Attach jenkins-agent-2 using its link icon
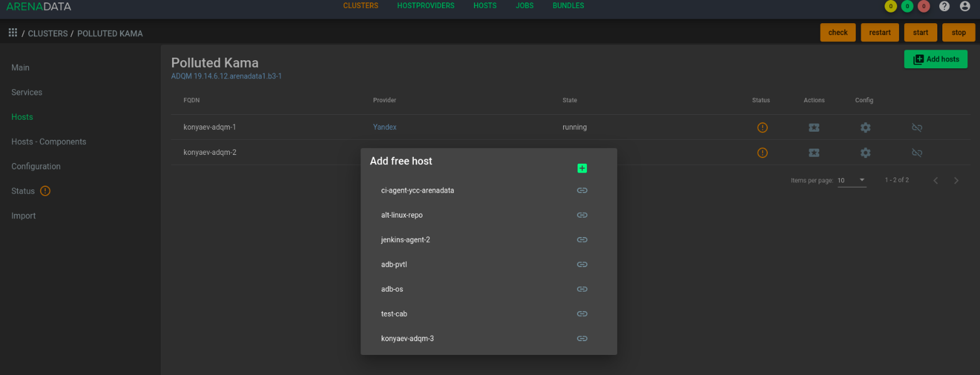 pyautogui.click(x=582, y=240)
